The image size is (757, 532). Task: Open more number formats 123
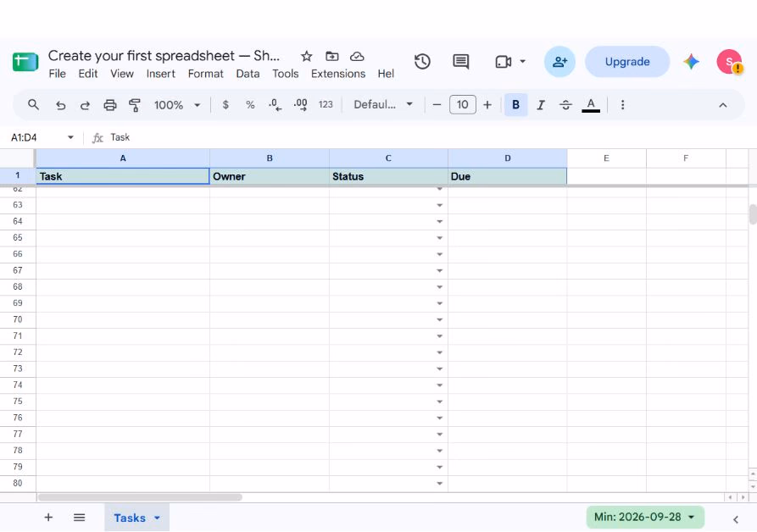pyautogui.click(x=326, y=105)
